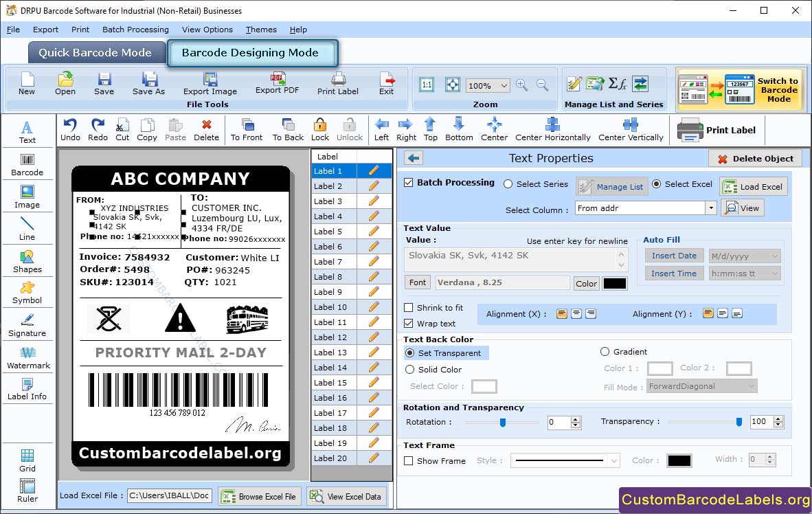Pick the Line drawing tool
This screenshot has width=812, height=514.
pyautogui.click(x=27, y=229)
